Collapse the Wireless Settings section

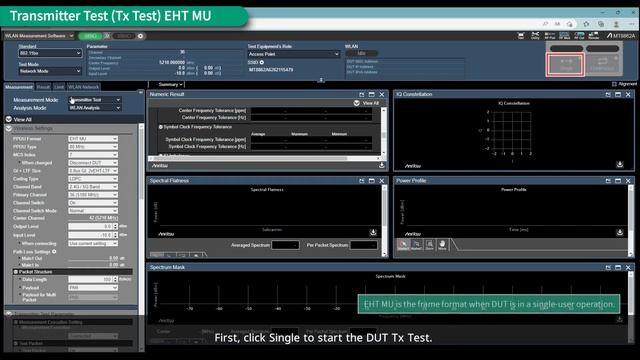click(9, 128)
